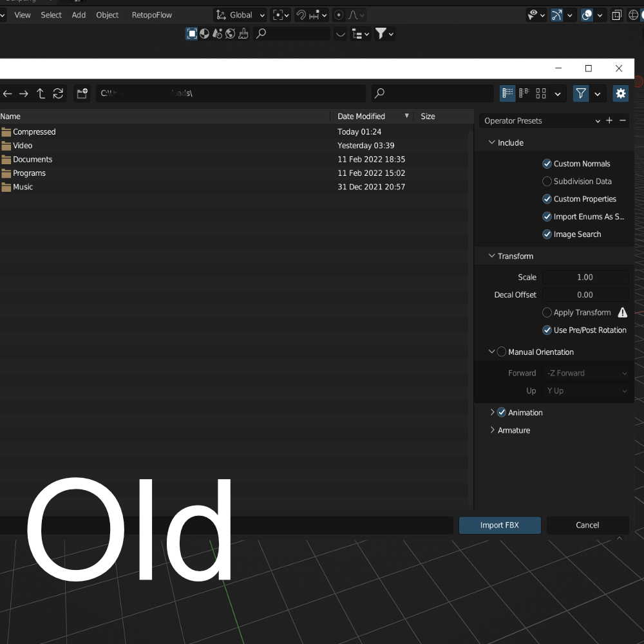Select wireframe viewport shading
The image size is (644, 644).
click(633, 15)
